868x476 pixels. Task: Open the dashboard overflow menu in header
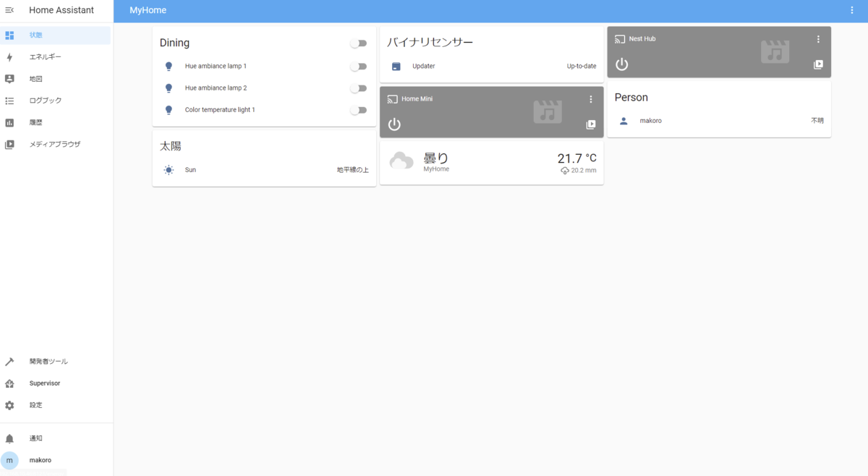[851, 10]
